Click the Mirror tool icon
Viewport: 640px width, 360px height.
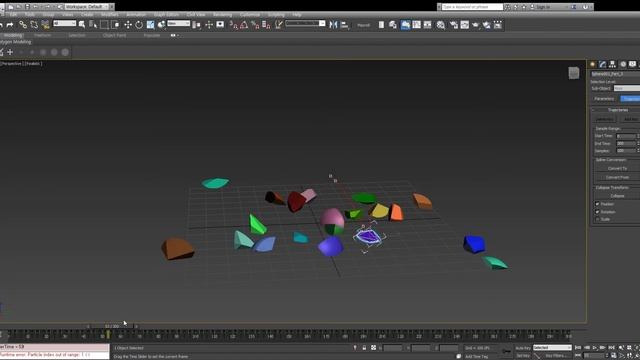click(x=333, y=25)
